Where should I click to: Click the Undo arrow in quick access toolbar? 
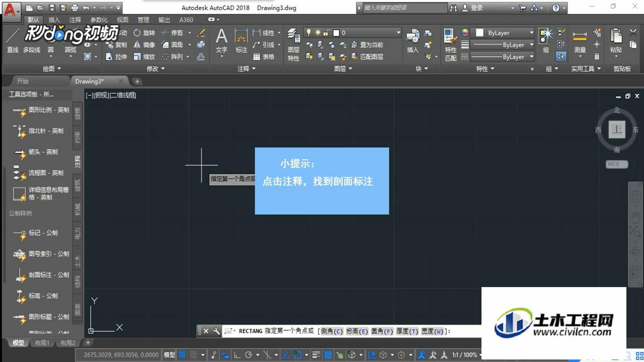(86, 8)
